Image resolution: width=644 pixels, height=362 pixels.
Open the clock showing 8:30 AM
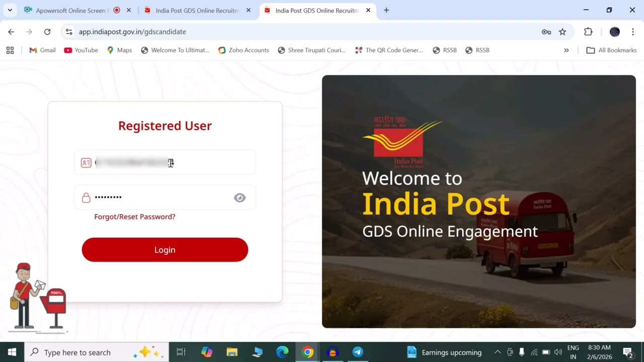(599, 352)
